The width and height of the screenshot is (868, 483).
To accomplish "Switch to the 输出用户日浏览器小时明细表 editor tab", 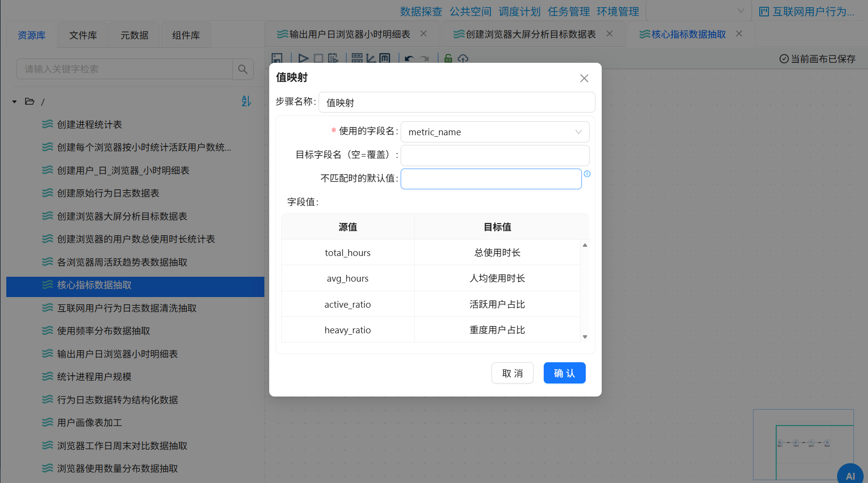I will click(x=350, y=34).
